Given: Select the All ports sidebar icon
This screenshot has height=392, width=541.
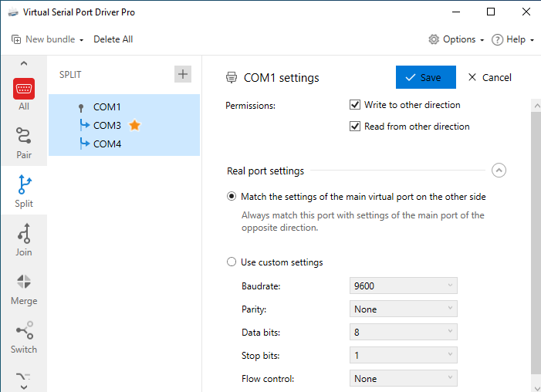Looking at the screenshot, I should point(24,89).
